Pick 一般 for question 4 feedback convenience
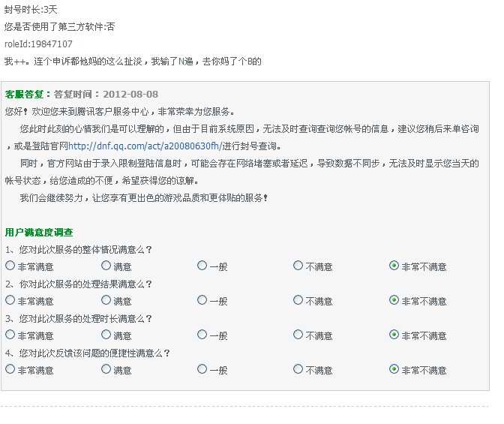Viewport: 504px width, 424px height. pos(202,369)
